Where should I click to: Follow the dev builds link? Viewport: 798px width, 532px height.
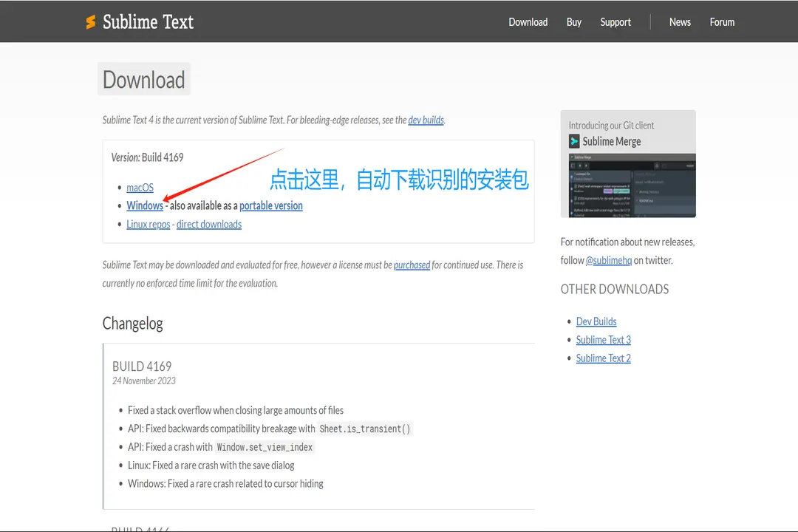point(426,120)
